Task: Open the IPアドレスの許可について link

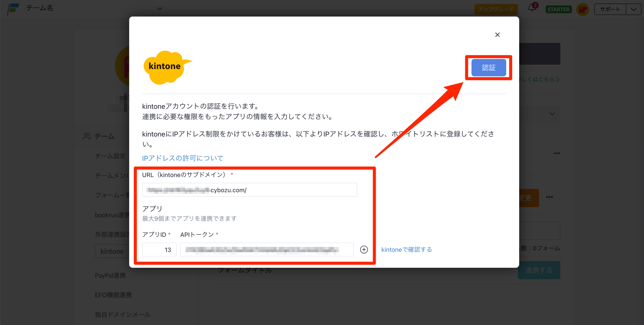Action: [183, 158]
